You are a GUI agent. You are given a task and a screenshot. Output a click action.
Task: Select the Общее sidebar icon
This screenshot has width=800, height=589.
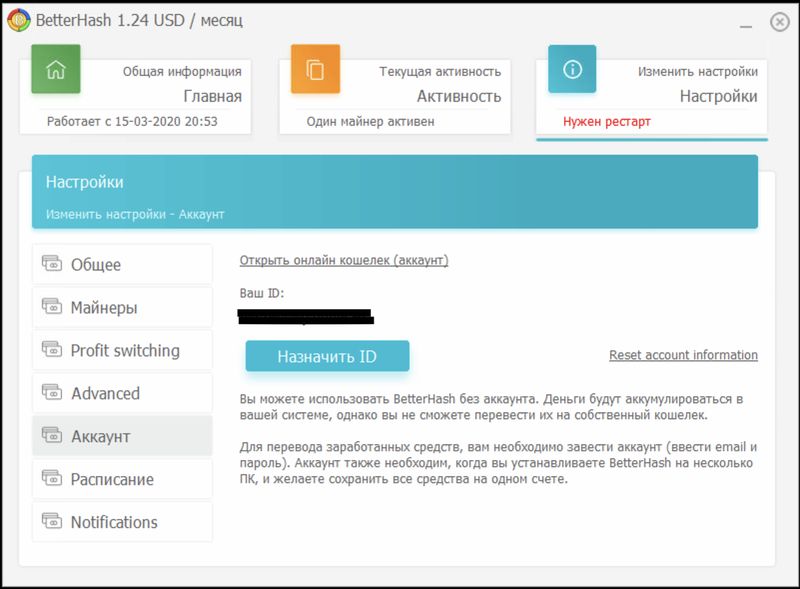51,264
